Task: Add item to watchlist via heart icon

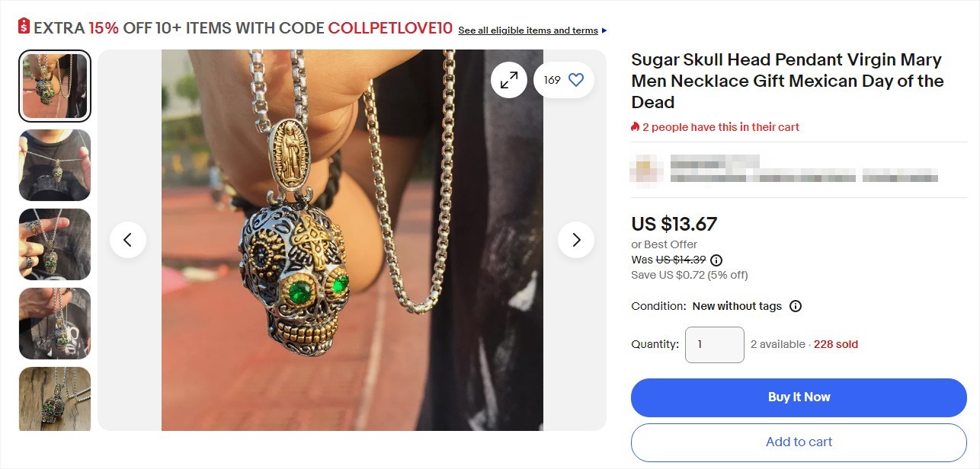Action: (575, 79)
